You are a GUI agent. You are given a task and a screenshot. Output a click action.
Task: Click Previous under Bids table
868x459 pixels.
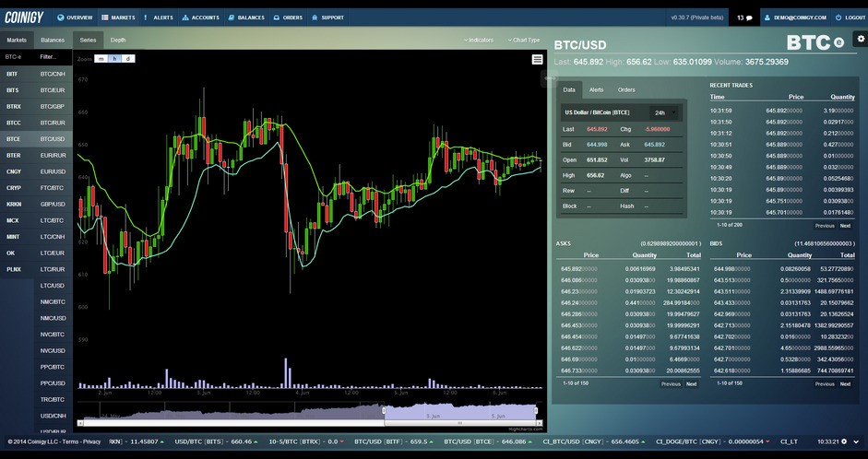click(x=825, y=383)
